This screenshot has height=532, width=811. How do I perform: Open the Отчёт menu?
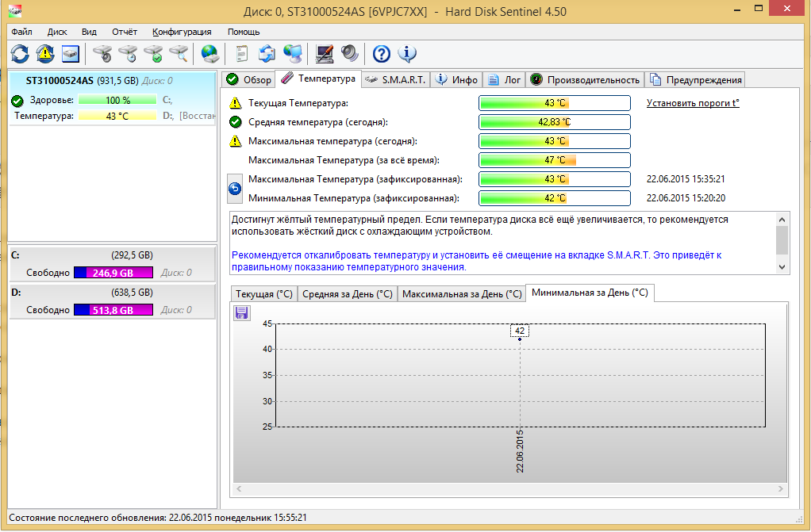coord(125,32)
